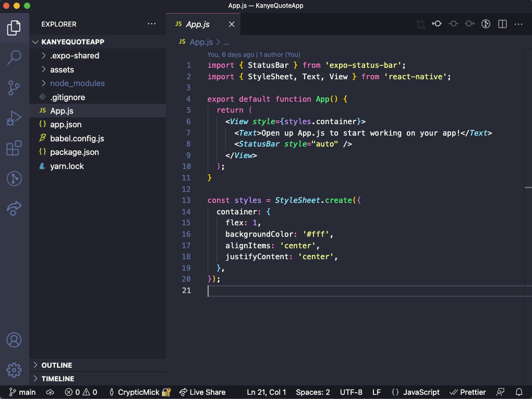The height and width of the screenshot is (399, 532).
Task: Open the Search view in activity bar
Action: click(14, 58)
